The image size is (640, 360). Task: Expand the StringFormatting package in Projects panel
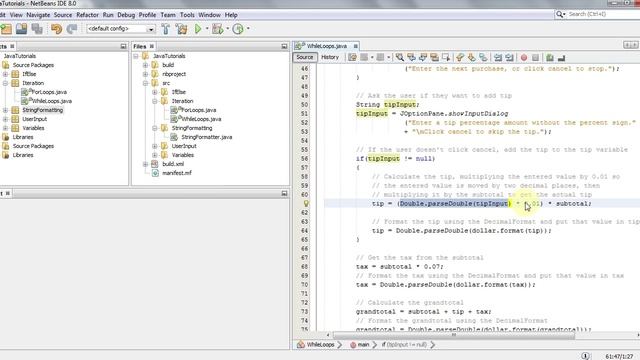coord(5,110)
